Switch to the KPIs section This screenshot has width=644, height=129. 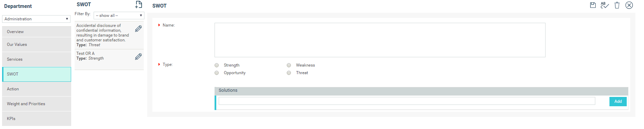pos(37,119)
